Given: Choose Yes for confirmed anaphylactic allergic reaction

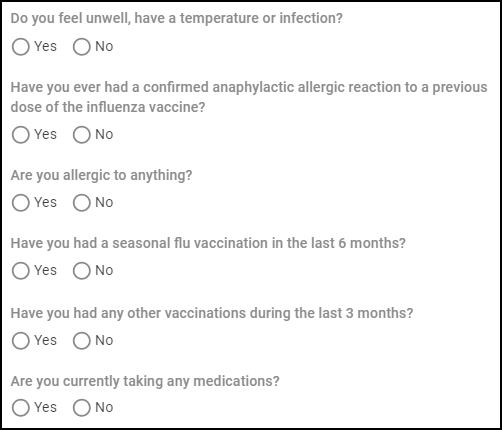Looking at the screenshot, I should pos(21,135).
